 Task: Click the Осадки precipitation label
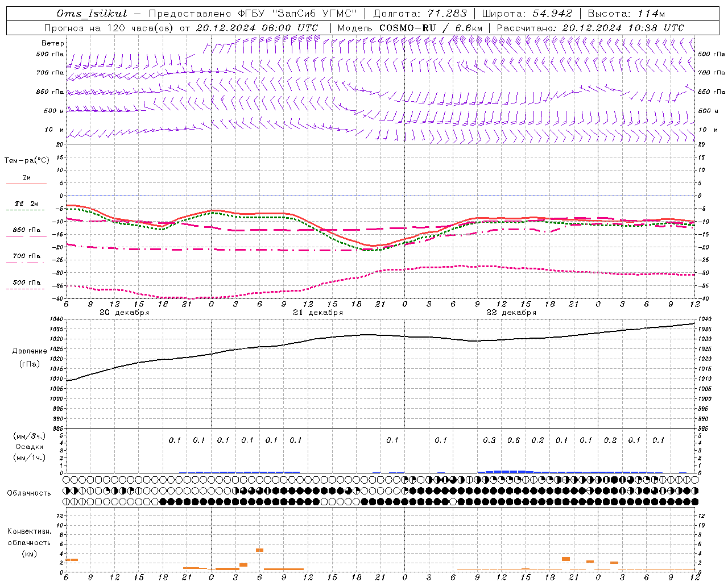click(x=30, y=447)
